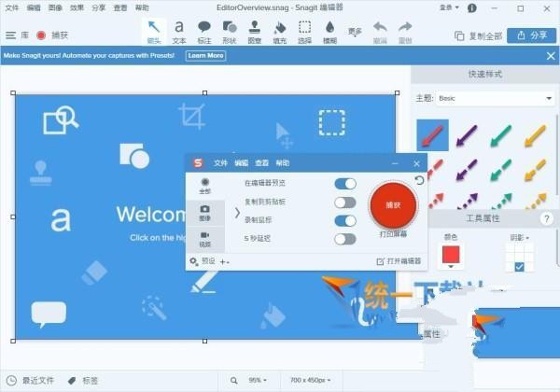Open the editor File (文件) menu
This screenshot has height=392, width=560.
(x=12, y=7)
